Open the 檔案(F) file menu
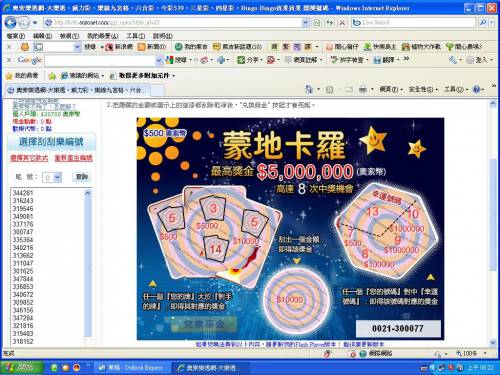This screenshot has width=500, height=375. click(16, 36)
